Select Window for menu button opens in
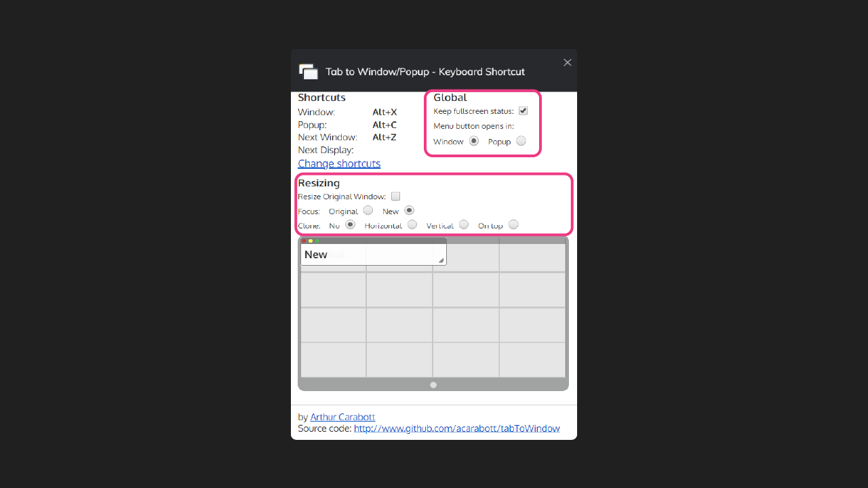 (473, 140)
